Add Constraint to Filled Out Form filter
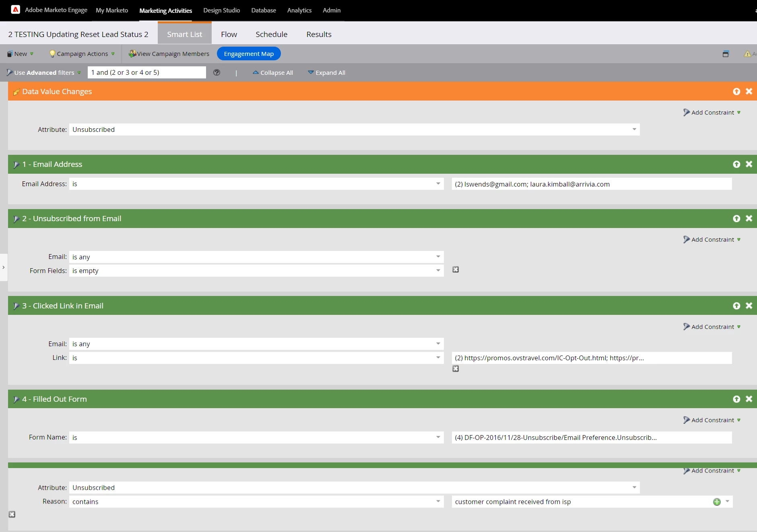The width and height of the screenshot is (757, 532). point(712,420)
